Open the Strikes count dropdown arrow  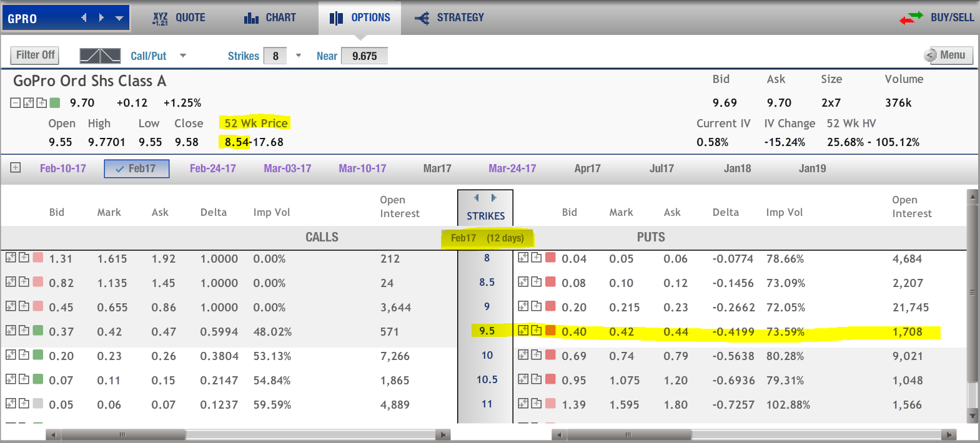(x=299, y=56)
